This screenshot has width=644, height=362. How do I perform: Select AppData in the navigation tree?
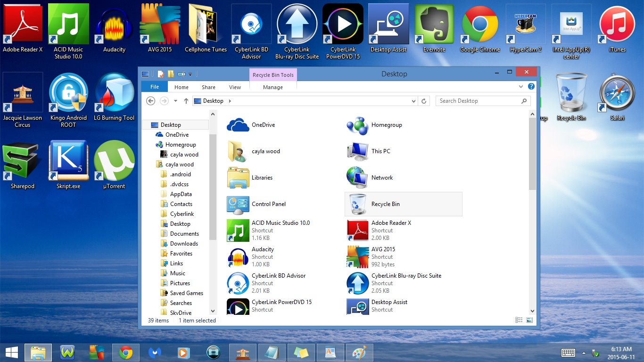pos(175,194)
